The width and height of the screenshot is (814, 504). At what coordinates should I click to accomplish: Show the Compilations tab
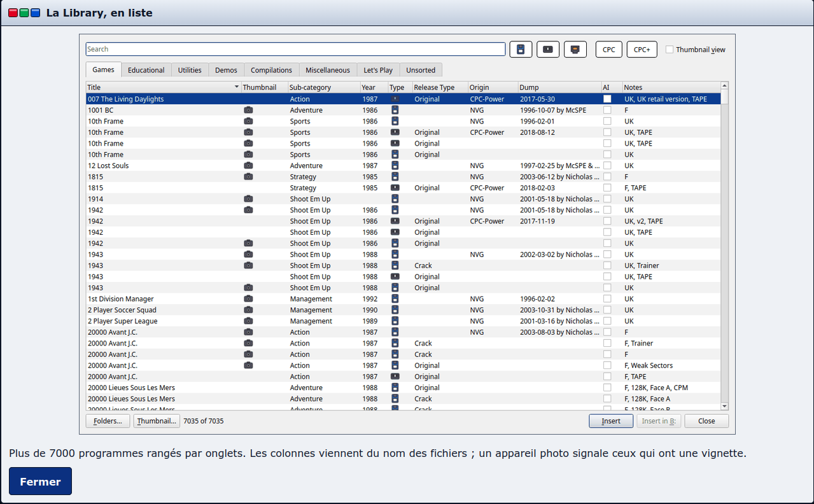(271, 70)
